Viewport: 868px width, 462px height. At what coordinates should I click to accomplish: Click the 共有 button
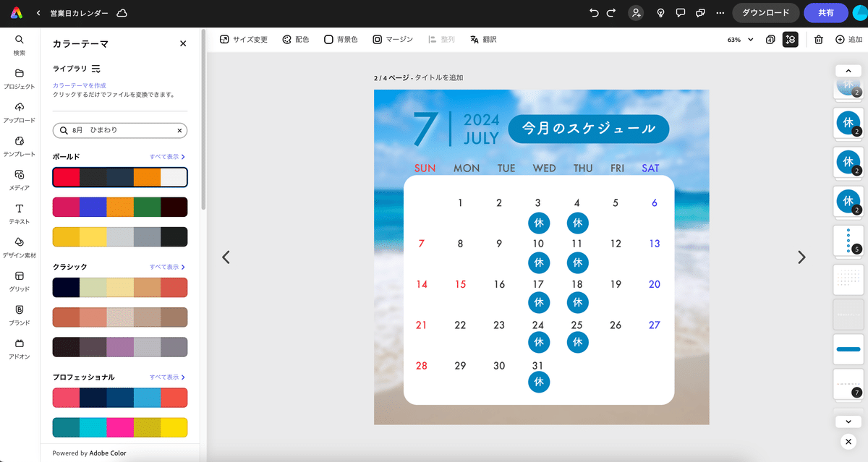pos(825,13)
